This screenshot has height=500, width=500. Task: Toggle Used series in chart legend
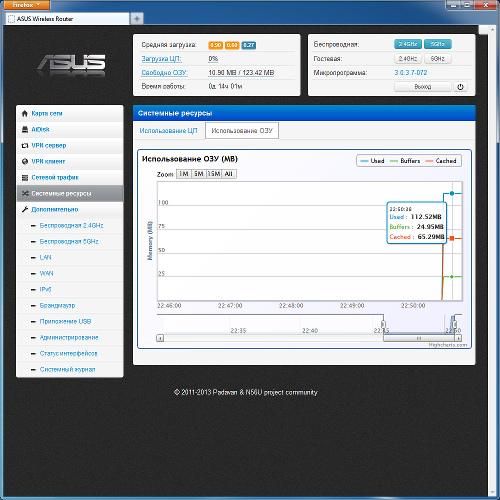pos(373,161)
